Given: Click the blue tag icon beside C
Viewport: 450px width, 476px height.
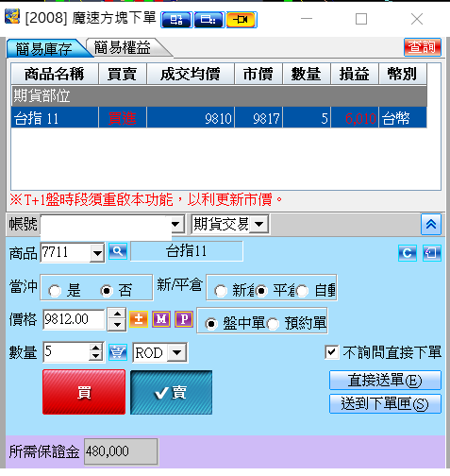Looking at the screenshot, I should 432,253.
